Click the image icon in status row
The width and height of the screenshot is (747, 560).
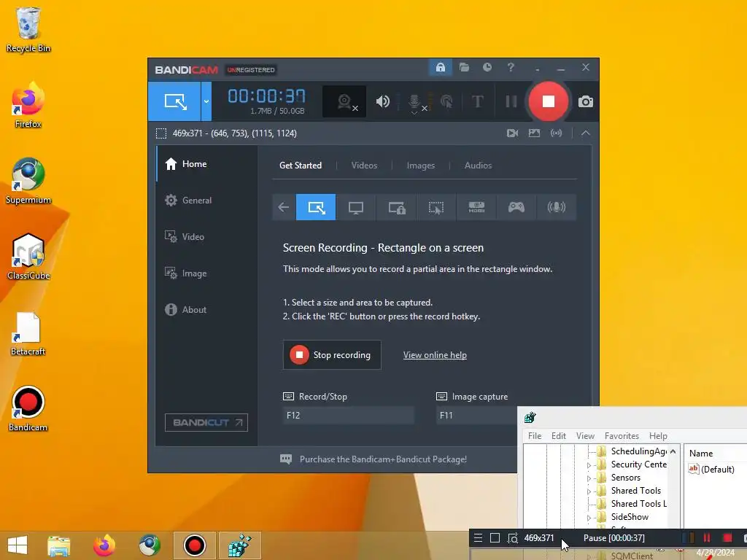534,133
